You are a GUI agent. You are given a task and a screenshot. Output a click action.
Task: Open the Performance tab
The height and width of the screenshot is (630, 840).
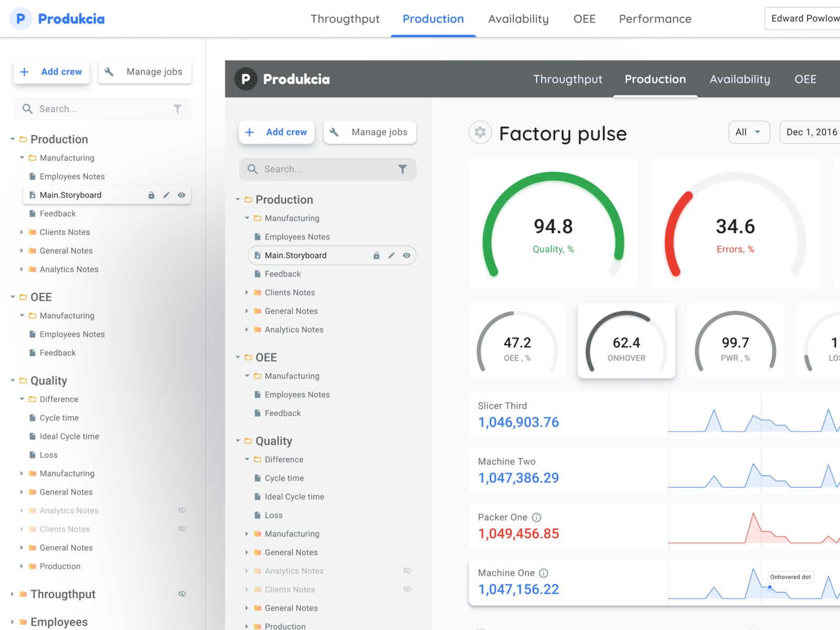click(x=655, y=18)
